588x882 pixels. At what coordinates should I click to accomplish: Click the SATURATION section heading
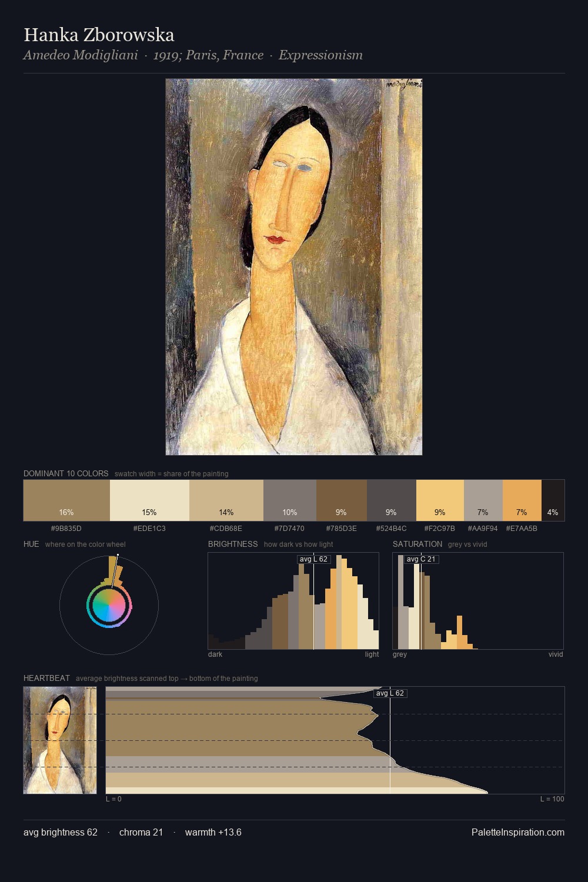[417, 544]
